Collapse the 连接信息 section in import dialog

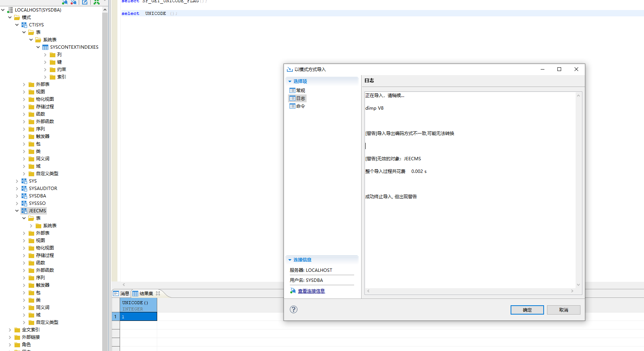point(290,260)
